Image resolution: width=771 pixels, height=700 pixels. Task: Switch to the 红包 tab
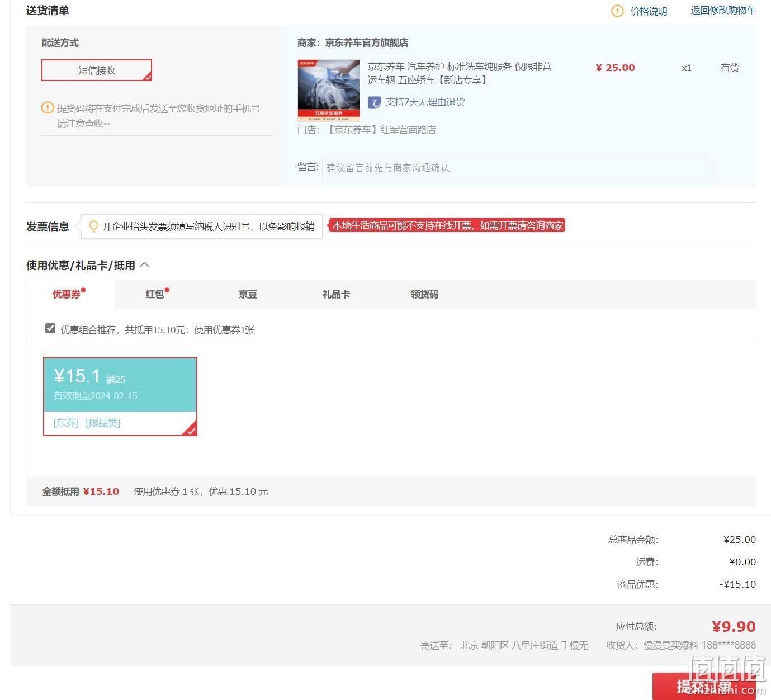click(155, 294)
